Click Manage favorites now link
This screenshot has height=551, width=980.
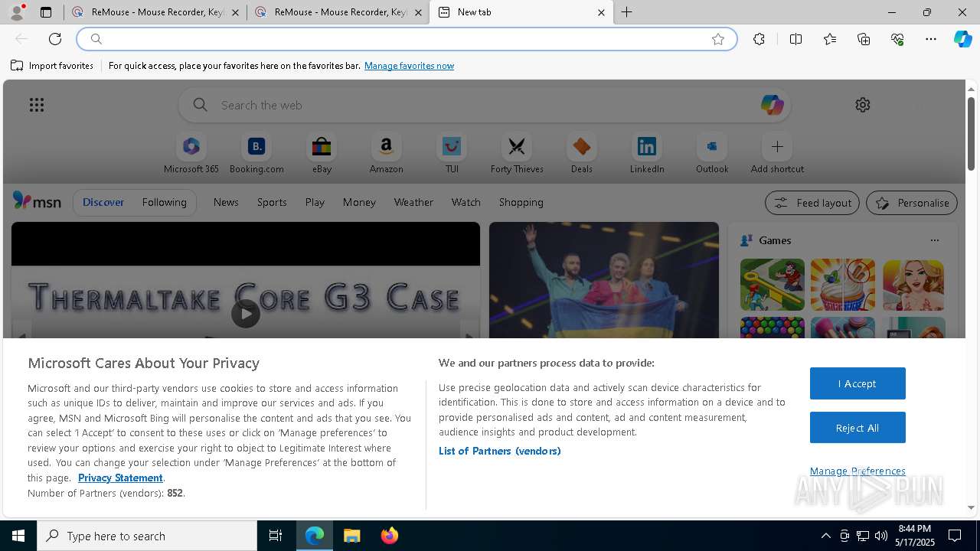pyautogui.click(x=409, y=66)
